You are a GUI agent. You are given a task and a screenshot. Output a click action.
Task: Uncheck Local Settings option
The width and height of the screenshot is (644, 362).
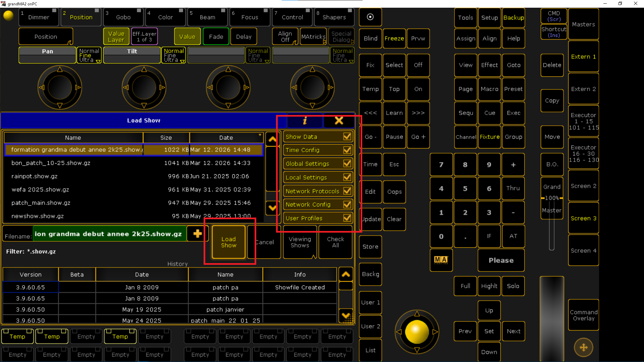tap(347, 177)
